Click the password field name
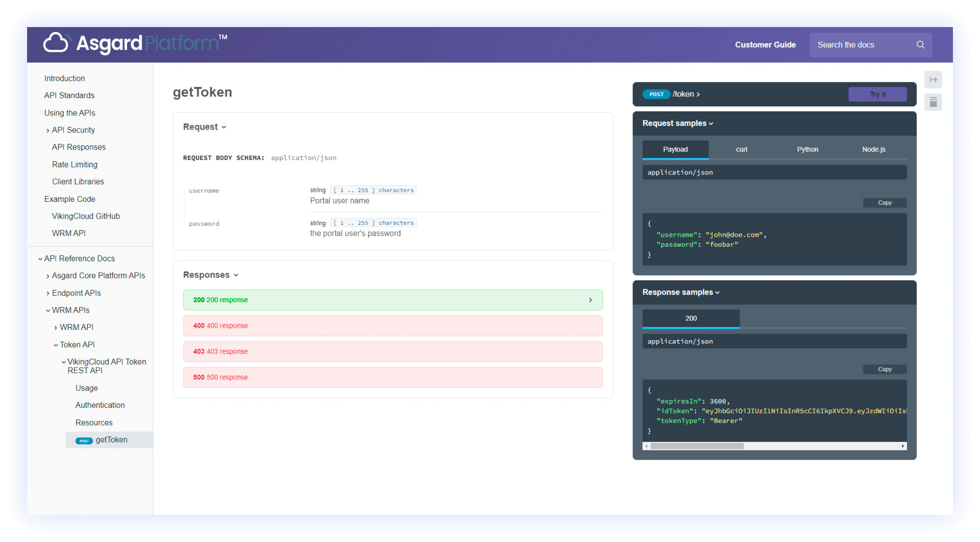Image resolution: width=980 pixels, height=542 pixels. click(204, 224)
